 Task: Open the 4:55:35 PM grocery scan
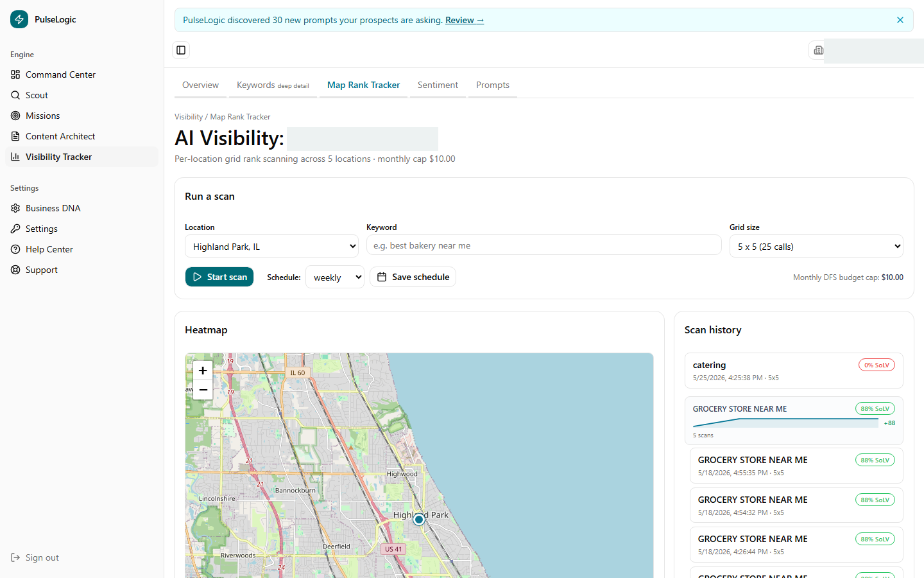(x=796, y=466)
